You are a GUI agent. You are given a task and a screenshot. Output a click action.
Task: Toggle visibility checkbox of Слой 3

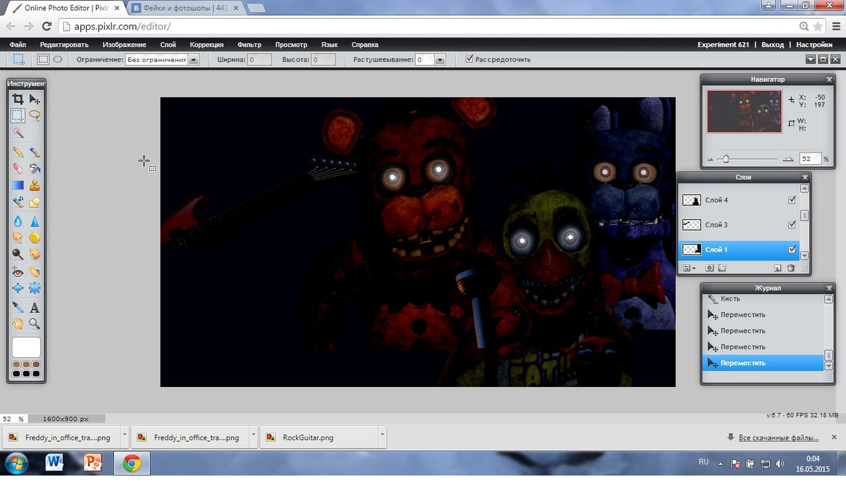[792, 225]
